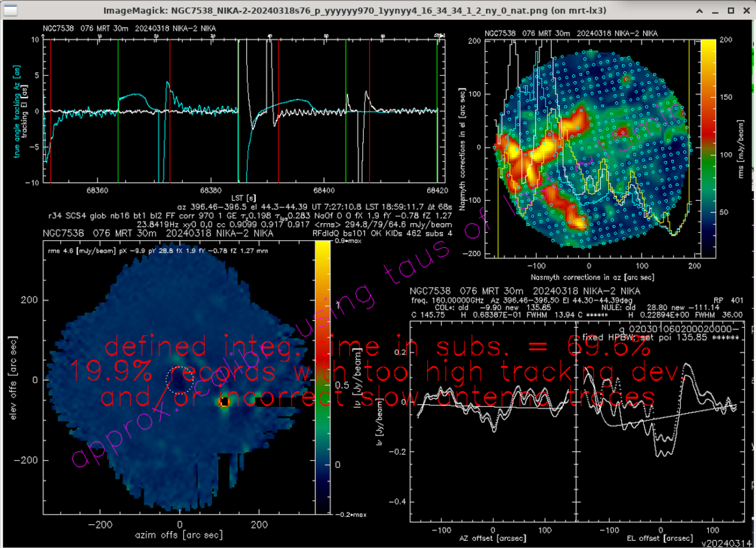Click the ImageMagick window title text

354,10
